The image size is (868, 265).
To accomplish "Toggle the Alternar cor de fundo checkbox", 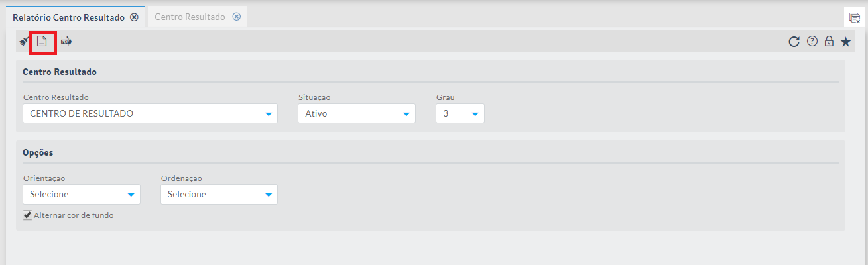I will 27,215.
